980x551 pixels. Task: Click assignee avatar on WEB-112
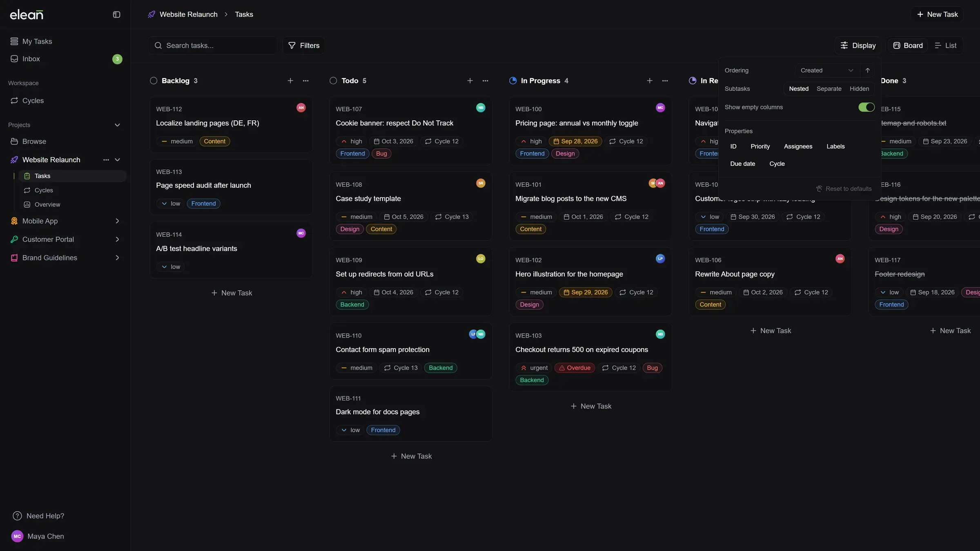coord(301,108)
